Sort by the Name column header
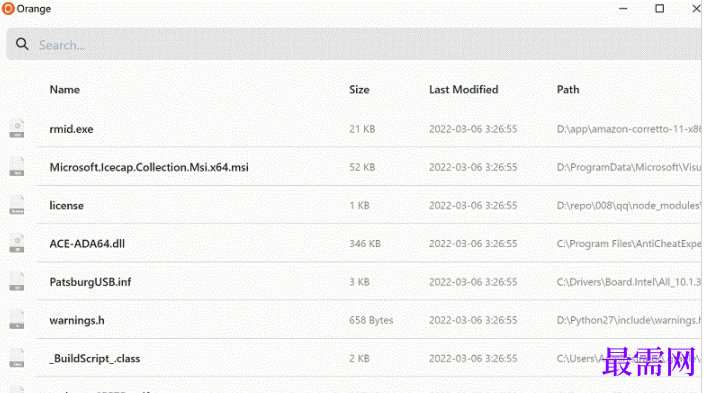The width and height of the screenshot is (714, 393). 65,90
